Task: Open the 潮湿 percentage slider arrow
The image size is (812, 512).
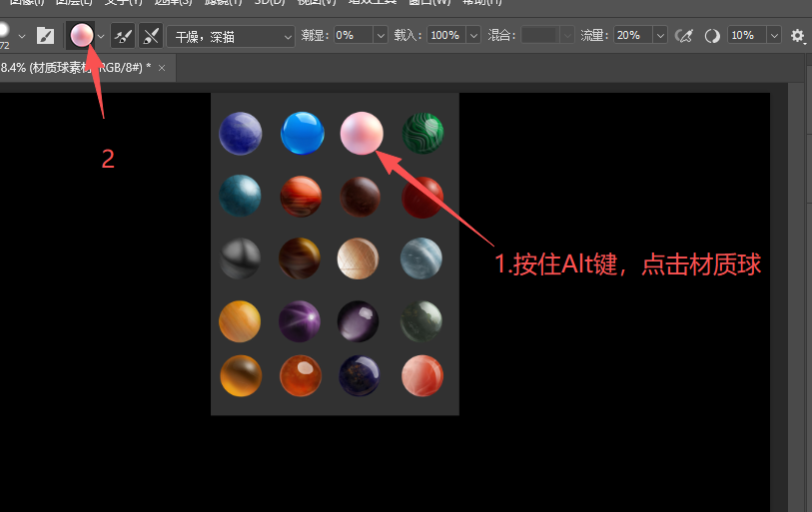Action: [x=381, y=36]
